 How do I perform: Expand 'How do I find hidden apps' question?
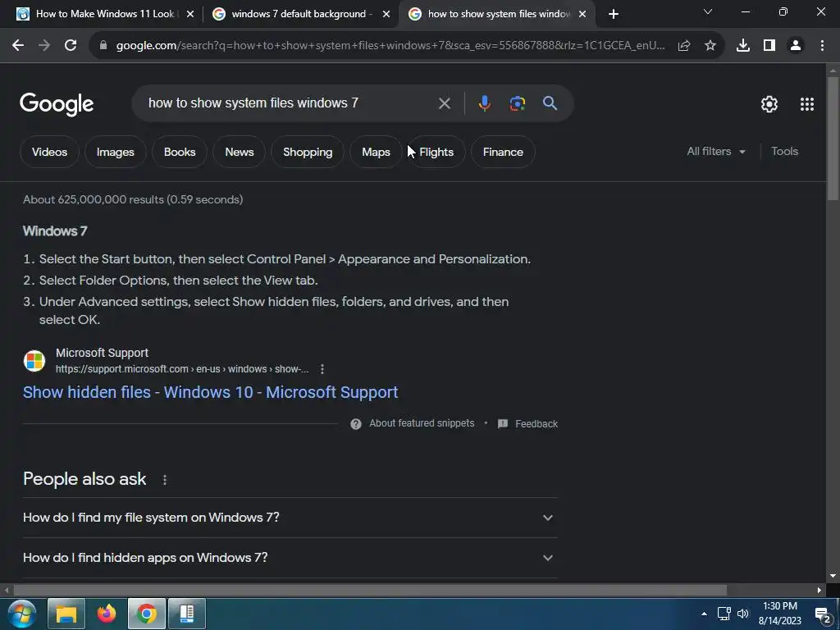(290, 558)
